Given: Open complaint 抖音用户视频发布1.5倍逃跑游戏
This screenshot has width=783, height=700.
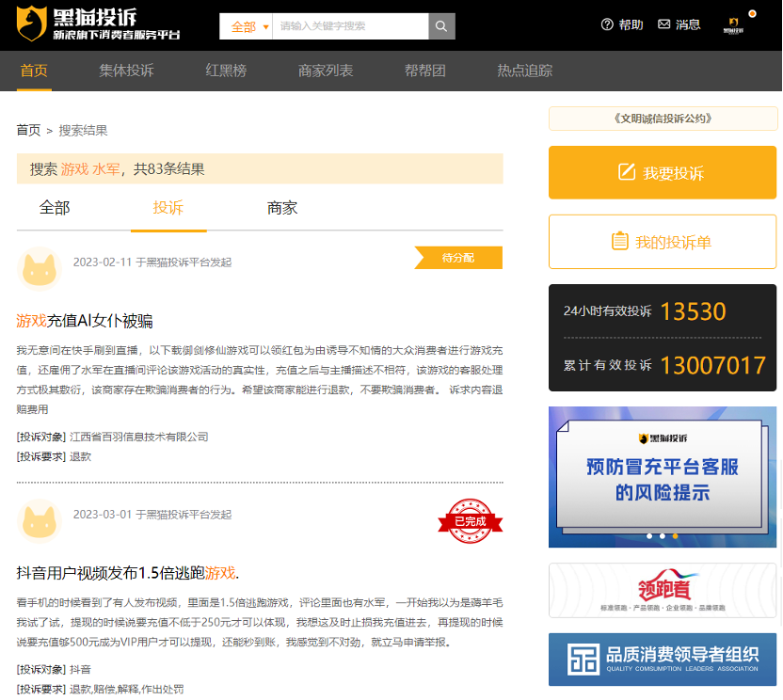Looking at the screenshot, I should pos(128,573).
